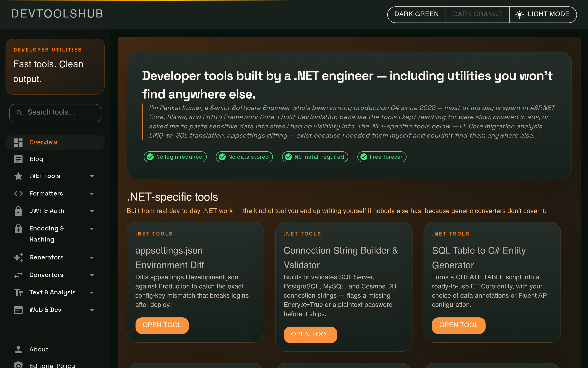Expand the Generators dropdown arrow
Viewport: 588px width, 368px height.
[92, 258]
